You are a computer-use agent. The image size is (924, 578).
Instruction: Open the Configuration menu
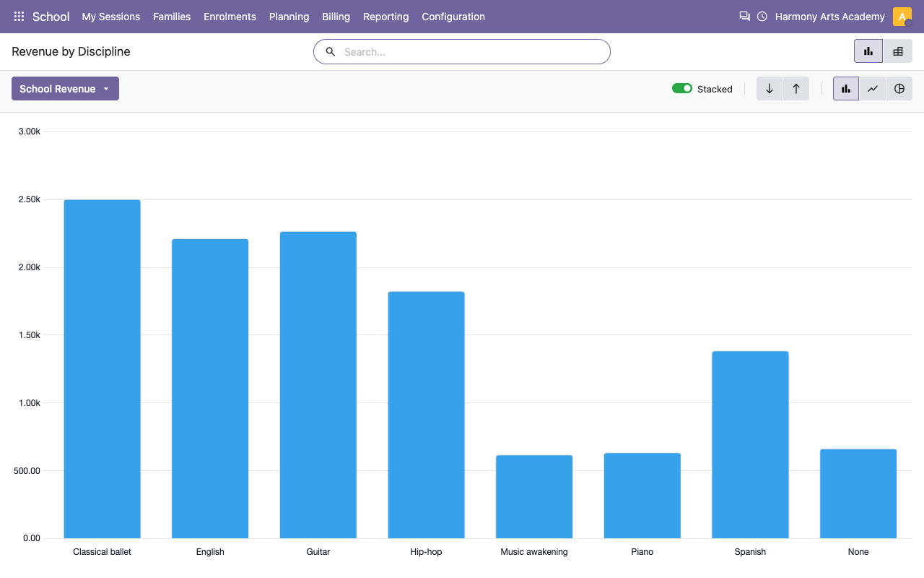[x=453, y=17]
